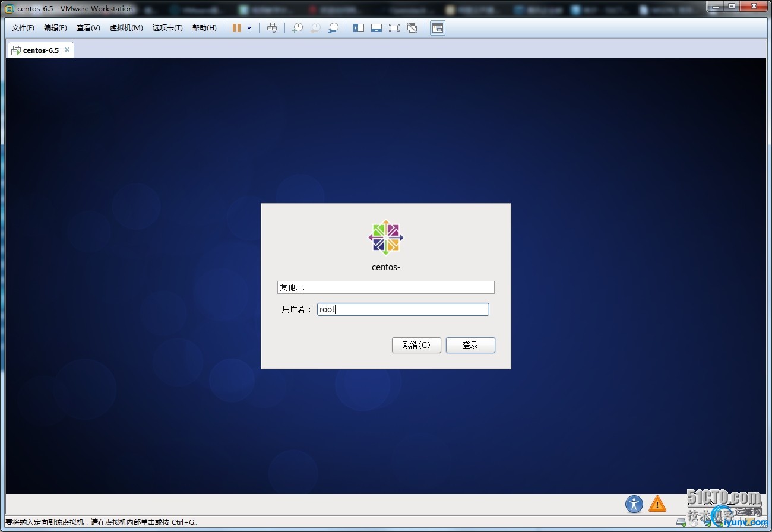Click the centos-6.5 tab VM icon
This screenshot has height=532, width=772.
16,50
